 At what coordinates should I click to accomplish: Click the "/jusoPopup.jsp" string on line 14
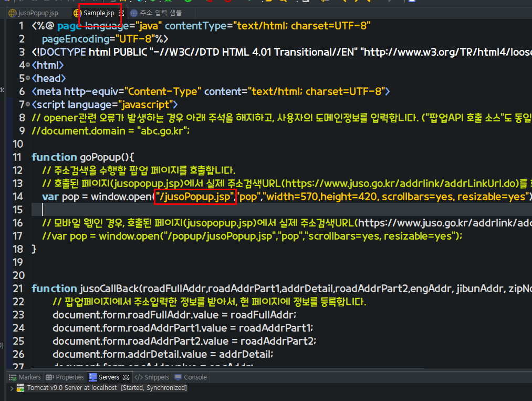(195, 197)
